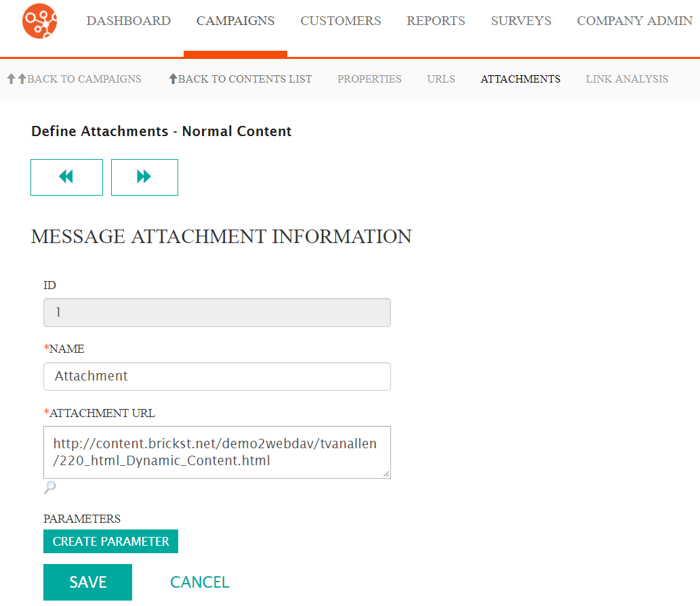This screenshot has width=700, height=606.
Task: Open the Customers menu
Action: pyautogui.click(x=341, y=20)
